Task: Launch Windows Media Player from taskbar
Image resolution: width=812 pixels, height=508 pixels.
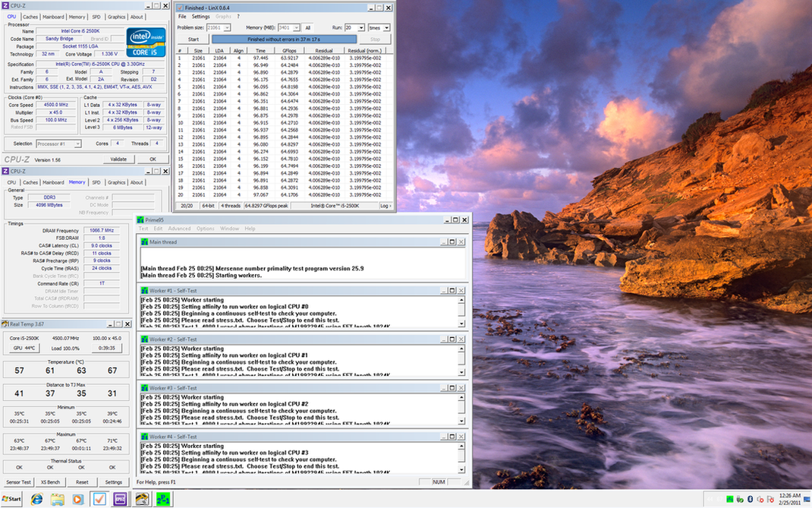Action: [x=77, y=499]
